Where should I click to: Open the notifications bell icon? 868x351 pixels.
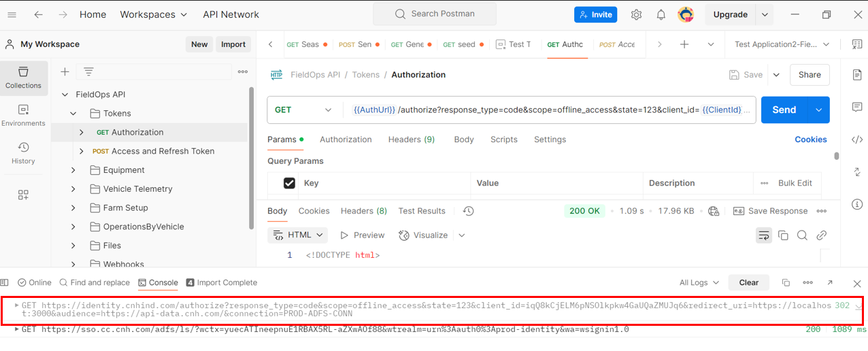pyautogui.click(x=661, y=14)
